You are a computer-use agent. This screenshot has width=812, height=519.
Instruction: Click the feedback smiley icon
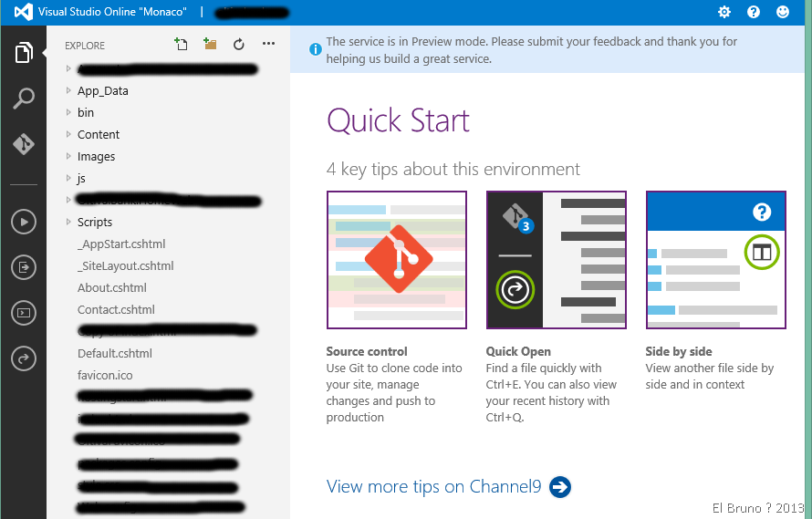pyautogui.click(x=783, y=12)
